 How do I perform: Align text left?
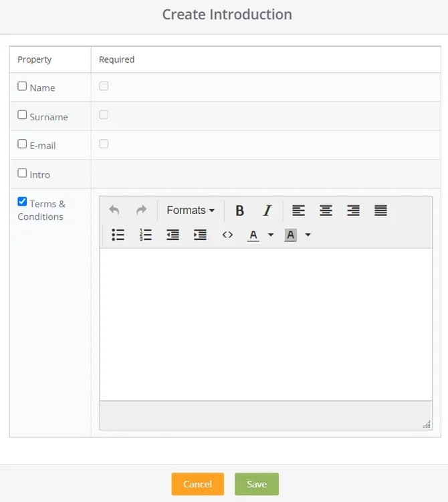point(298,211)
